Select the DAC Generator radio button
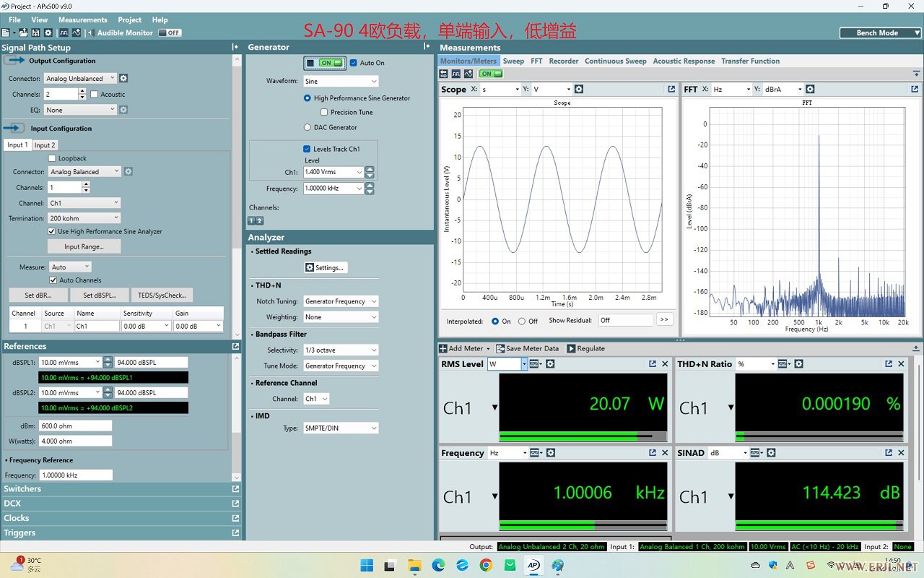Viewport: 924px width, 578px height. (x=308, y=127)
